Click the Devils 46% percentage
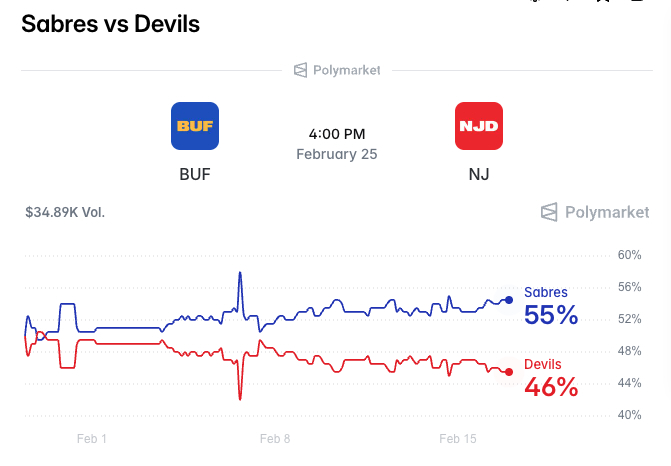The image size is (671, 466). [551, 388]
